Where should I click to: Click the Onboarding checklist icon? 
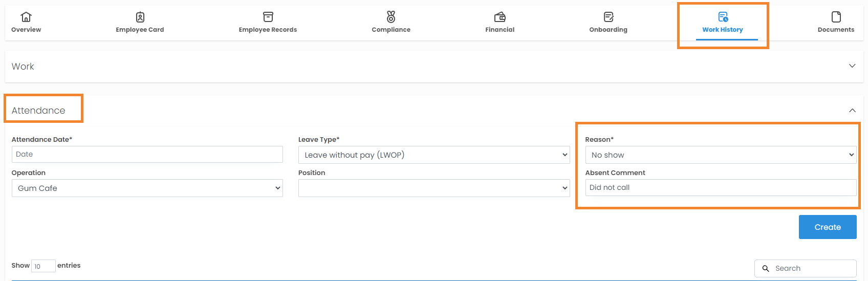(x=608, y=17)
